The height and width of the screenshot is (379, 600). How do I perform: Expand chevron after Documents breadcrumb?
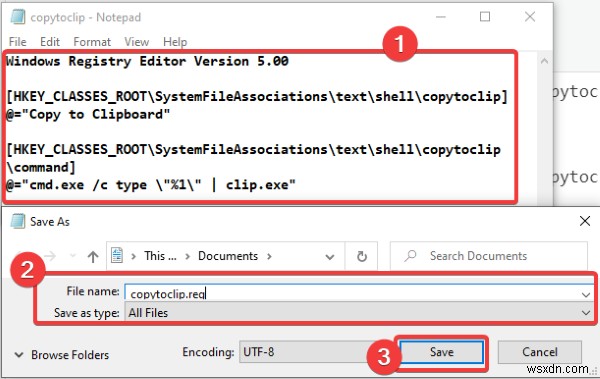[x=269, y=256]
